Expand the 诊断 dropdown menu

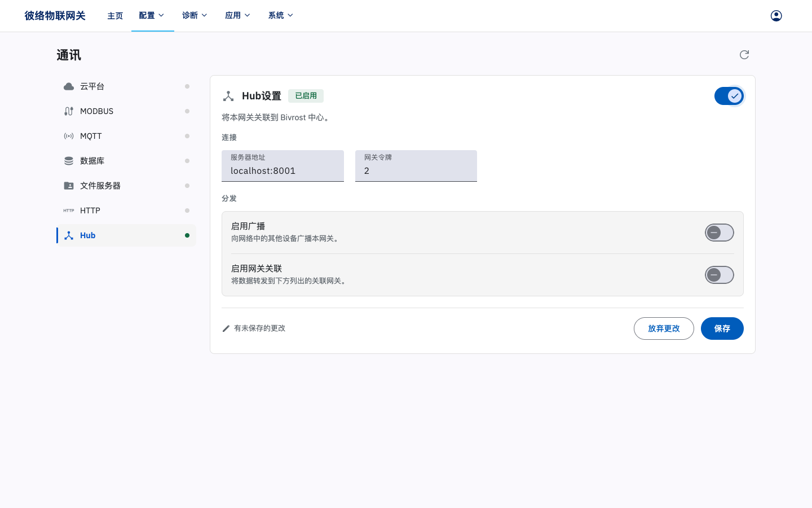point(195,15)
